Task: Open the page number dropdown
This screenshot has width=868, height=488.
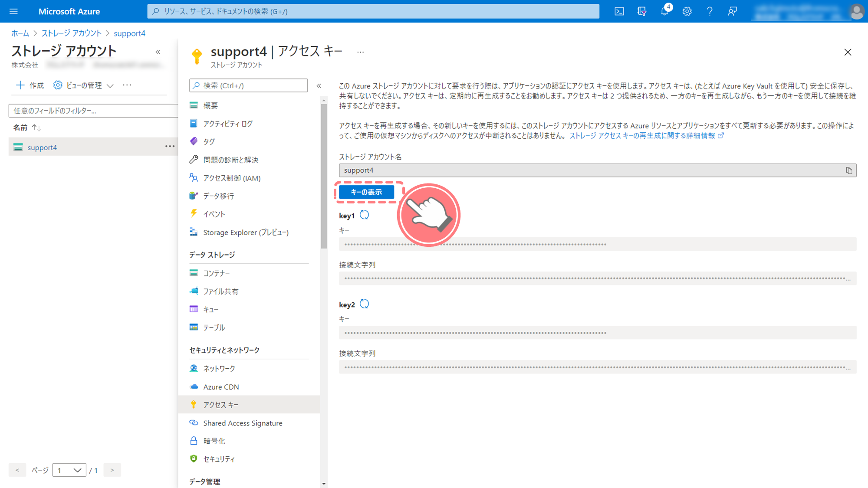Action: click(x=69, y=470)
